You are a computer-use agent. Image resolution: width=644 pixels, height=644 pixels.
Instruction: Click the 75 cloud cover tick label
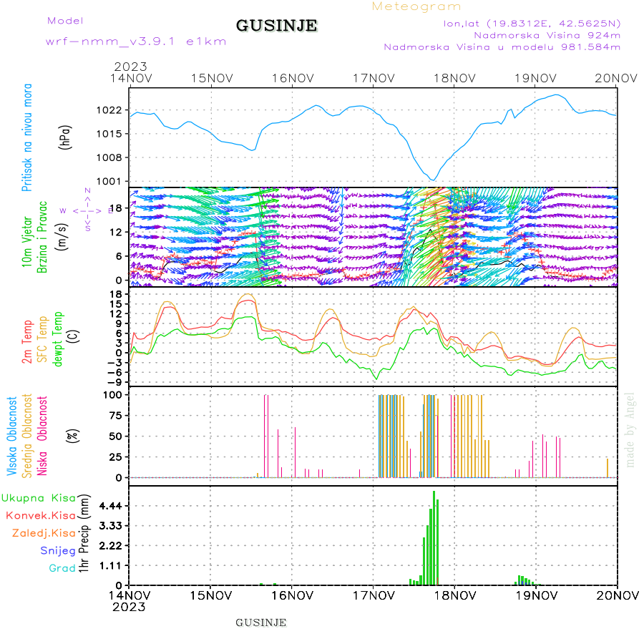115,416
